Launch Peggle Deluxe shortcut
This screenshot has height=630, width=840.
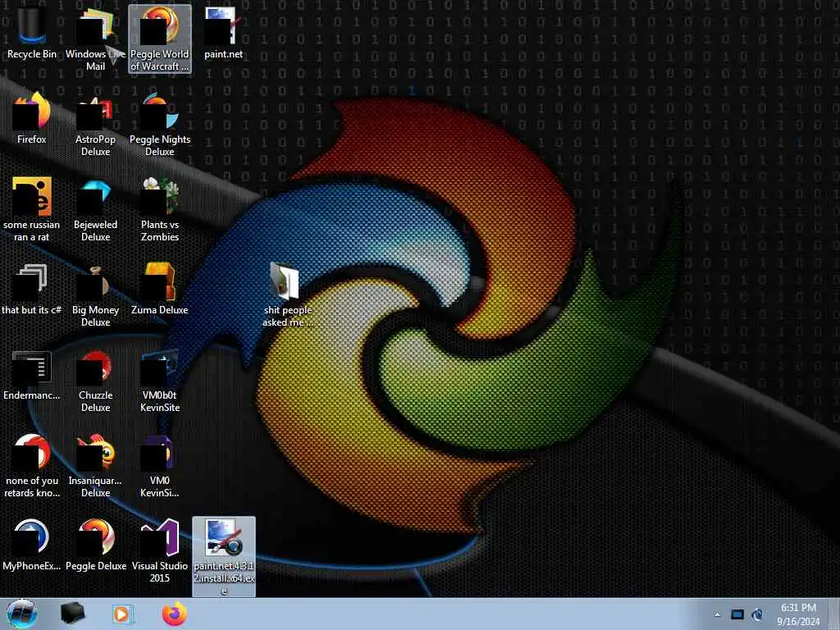[x=95, y=545]
